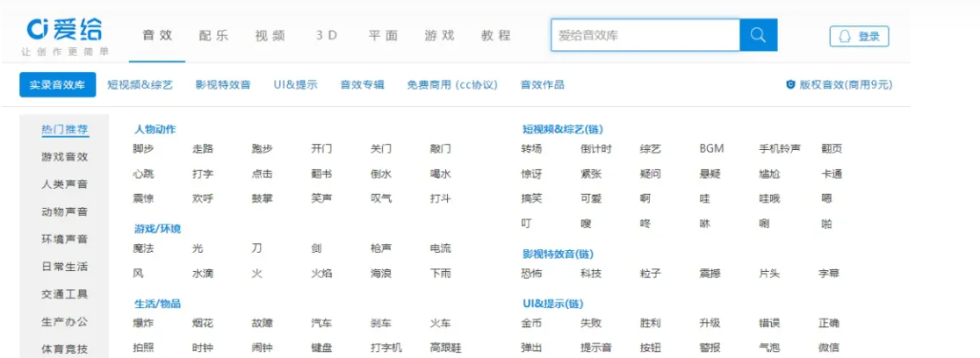Click the 敲门 sound tag
The image size is (980, 358).
click(x=441, y=148)
